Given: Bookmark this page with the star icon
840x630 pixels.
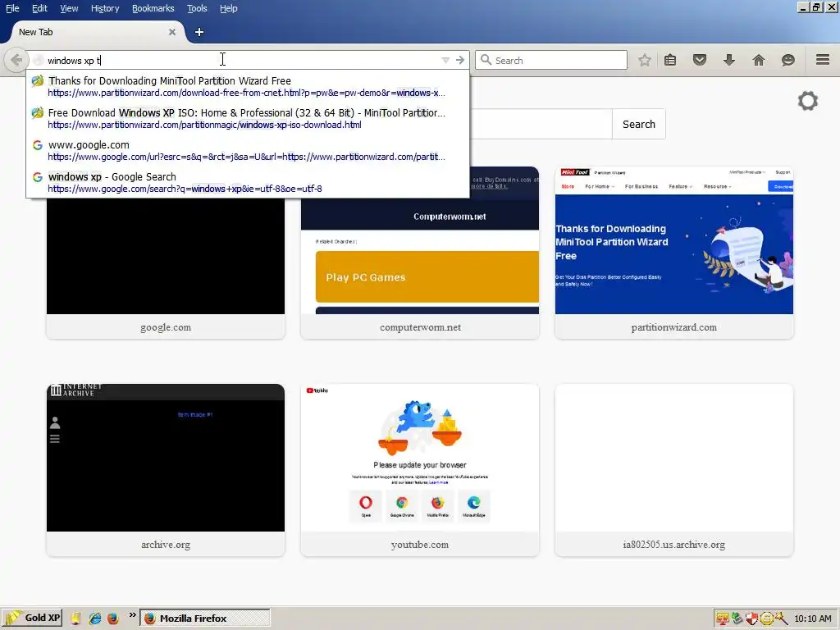Looking at the screenshot, I should (x=645, y=60).
